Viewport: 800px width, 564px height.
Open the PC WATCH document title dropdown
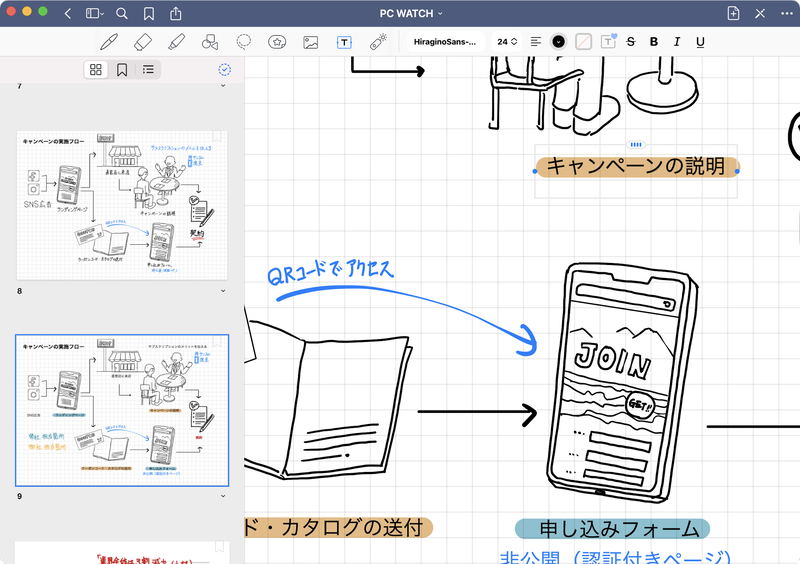[411, 14]
